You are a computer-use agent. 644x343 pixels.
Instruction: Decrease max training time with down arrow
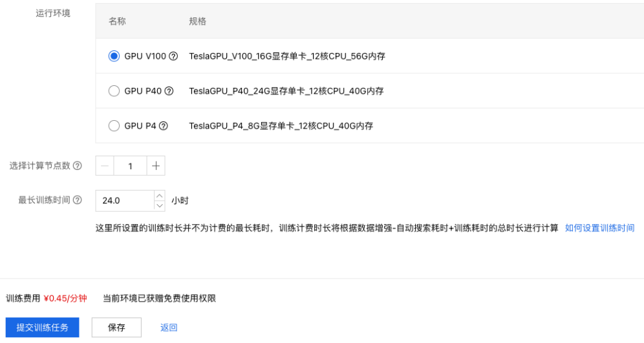point(160,206)
